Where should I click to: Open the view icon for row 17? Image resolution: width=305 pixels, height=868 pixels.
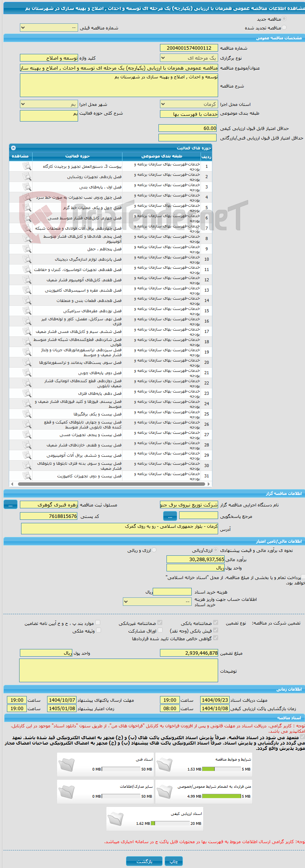click(x=26, y=331)
